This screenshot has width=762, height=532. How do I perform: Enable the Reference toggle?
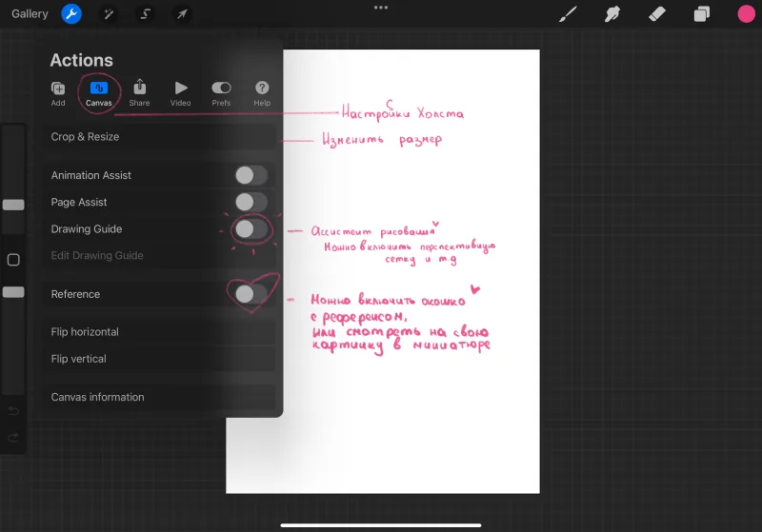tap(251, 294)
